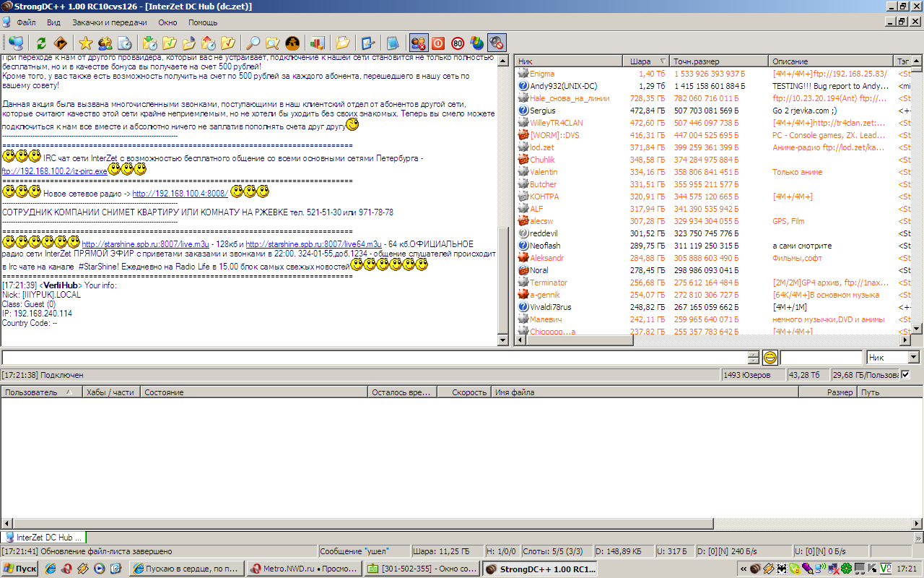This screenshot has height=578, width=924.
Task: Open the Search magnifier tool
Action: pyautogui.click(x=253, y=43)
